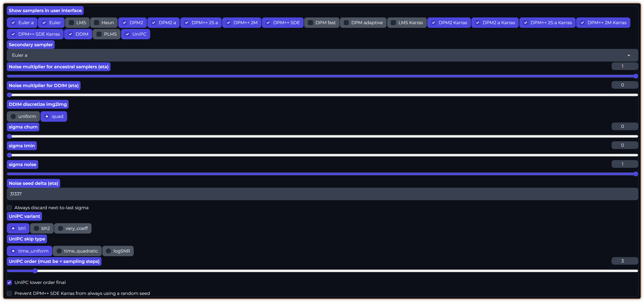Enable the LMS Karras sampler
The width and height of the screenshot is (644, 302).
[393, 23]
